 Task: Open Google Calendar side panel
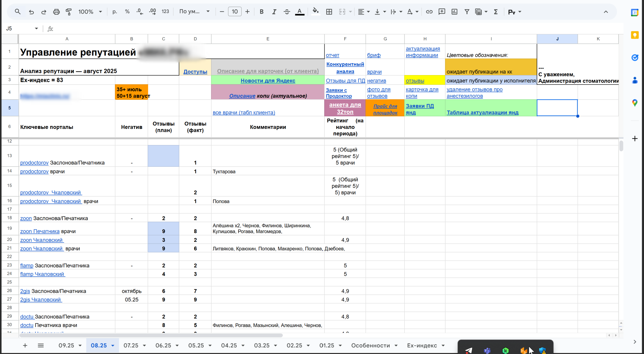click(x=635, y=12)
